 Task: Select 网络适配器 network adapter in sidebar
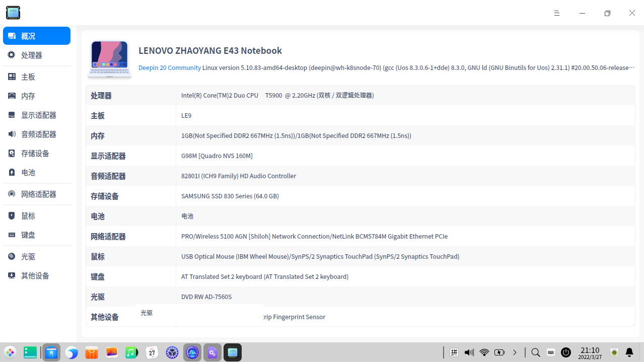[37, 194]
